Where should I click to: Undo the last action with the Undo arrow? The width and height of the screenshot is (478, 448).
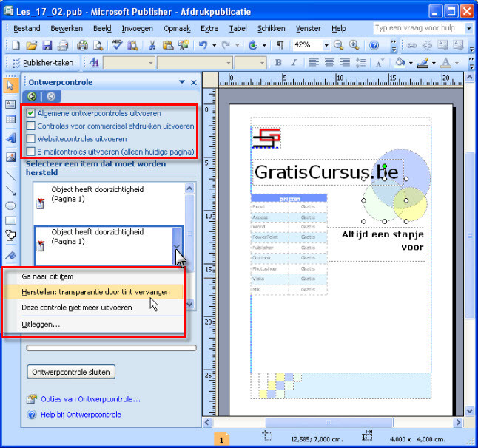click(x=203, y=45)
